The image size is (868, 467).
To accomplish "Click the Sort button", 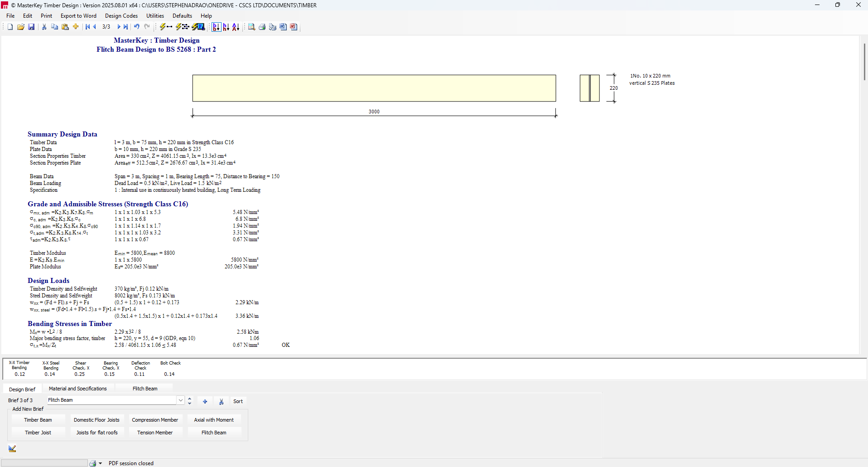I will coord(238,401).
